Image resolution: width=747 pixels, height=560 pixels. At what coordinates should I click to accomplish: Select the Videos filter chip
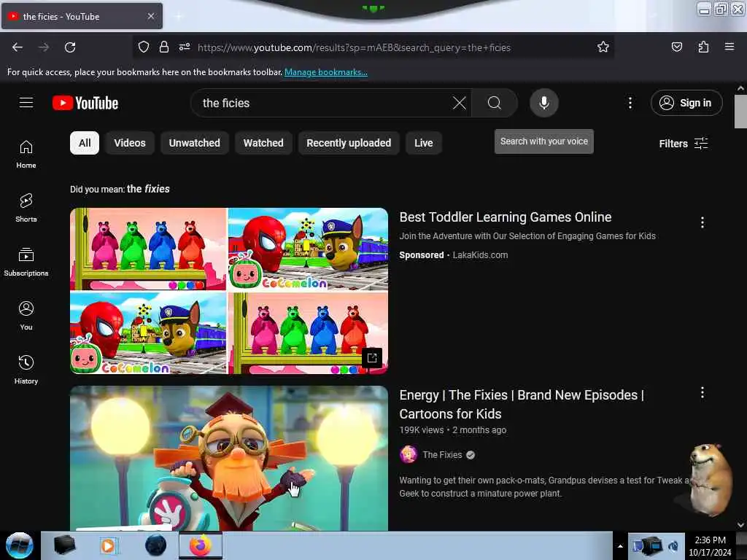[x=130, y=143]
